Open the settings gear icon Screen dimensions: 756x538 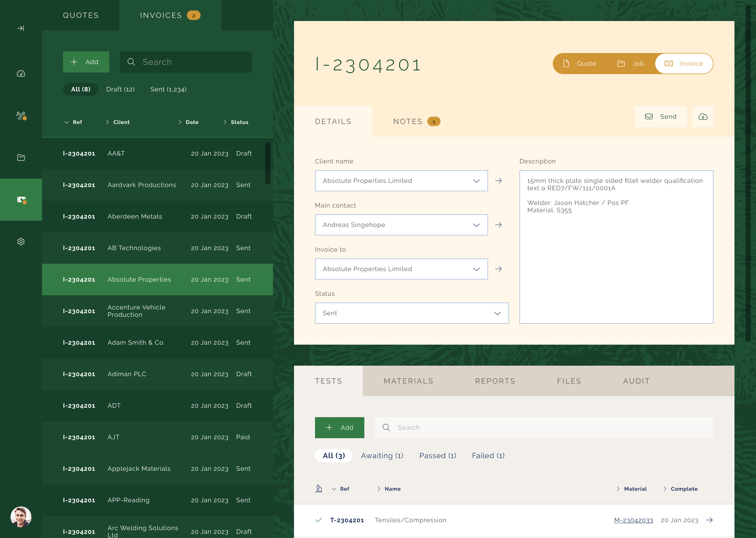[21, 241]
